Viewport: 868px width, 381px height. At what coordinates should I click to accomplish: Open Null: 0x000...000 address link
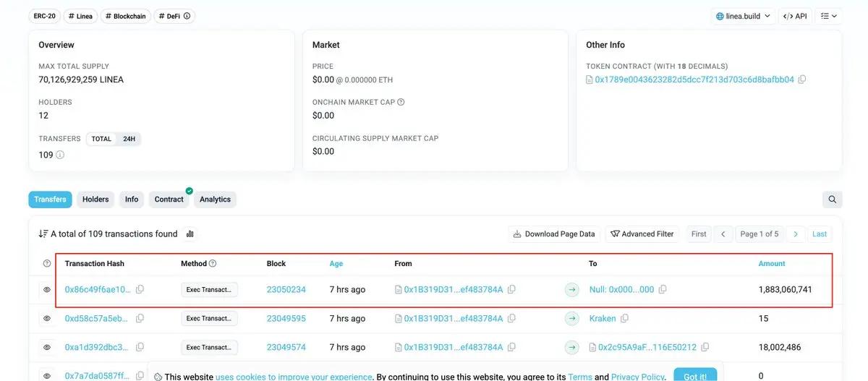point(621,289)
